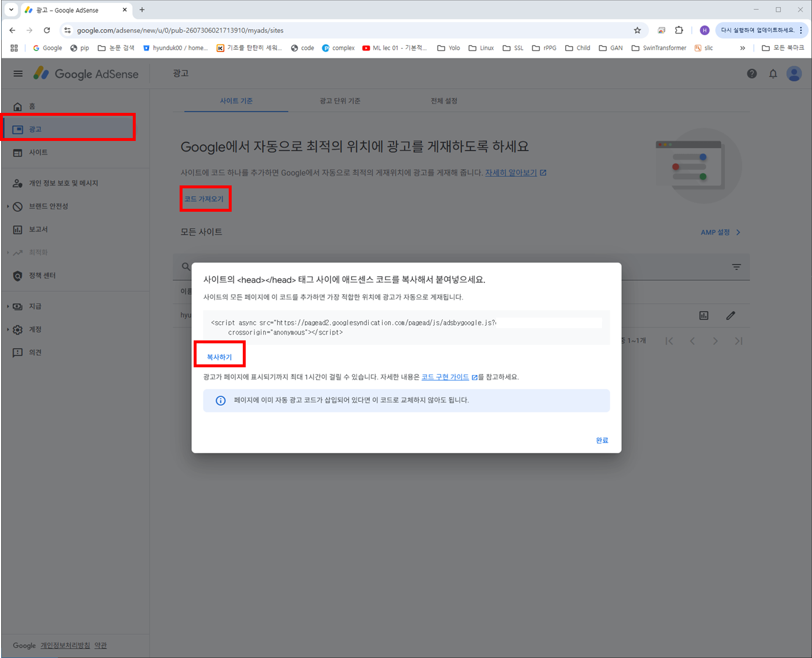Open the tab search dropdown arrow
The height and width of the screenshot is (658, 812).
11,10
